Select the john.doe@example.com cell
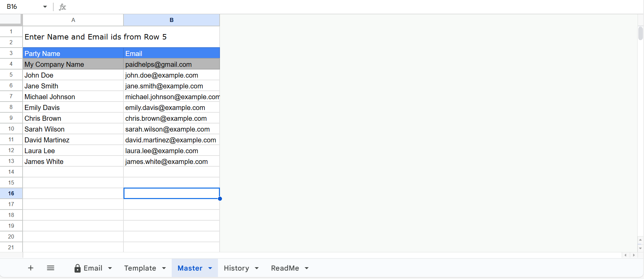 [x=172, y=75]
